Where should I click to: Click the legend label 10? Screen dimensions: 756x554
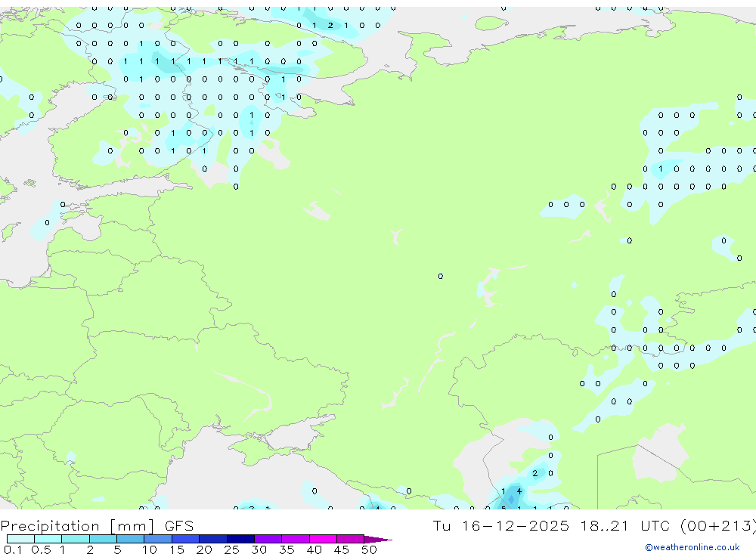[150, 549]
